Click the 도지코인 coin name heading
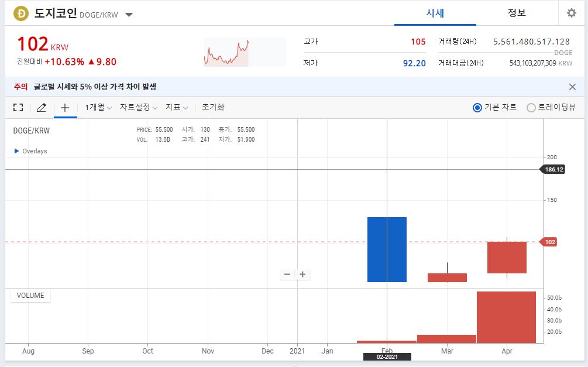This screenshot has height=367, width=588. (x=56, y=13)
